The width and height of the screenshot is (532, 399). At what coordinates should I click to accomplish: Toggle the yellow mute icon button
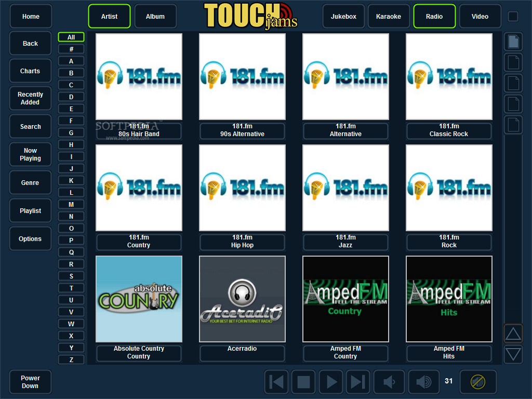coord(478,382)
